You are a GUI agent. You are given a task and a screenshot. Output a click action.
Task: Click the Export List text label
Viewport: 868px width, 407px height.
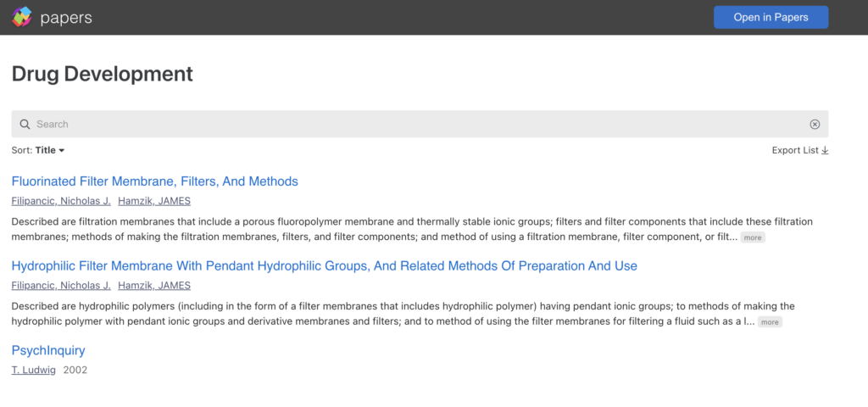pyautogui.click(x=795, y=151)
